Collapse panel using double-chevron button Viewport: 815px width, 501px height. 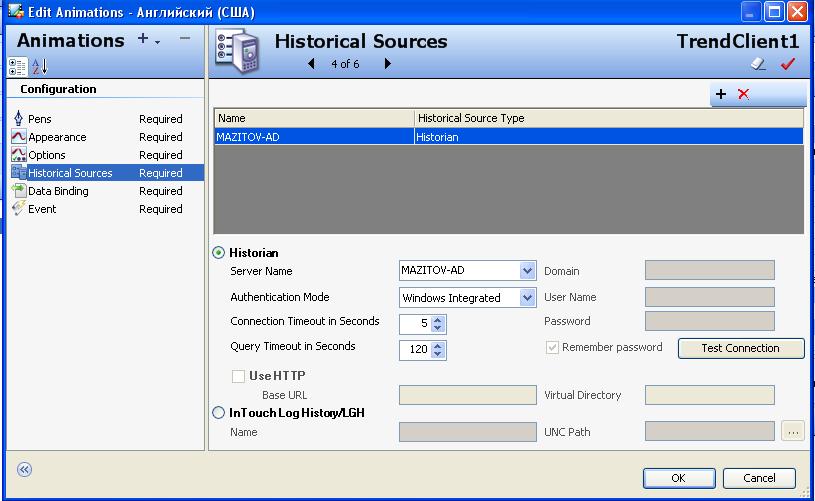24,469
